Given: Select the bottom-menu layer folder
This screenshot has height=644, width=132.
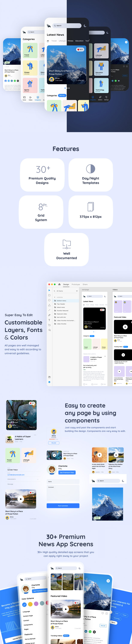Looking at the screenshot, I should 61,301.
